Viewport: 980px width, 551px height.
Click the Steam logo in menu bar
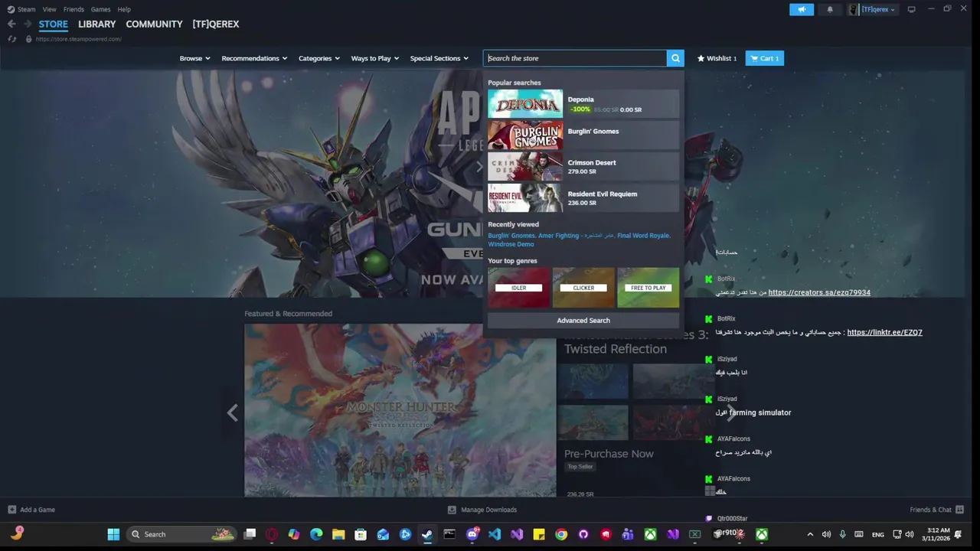[11, 9]
